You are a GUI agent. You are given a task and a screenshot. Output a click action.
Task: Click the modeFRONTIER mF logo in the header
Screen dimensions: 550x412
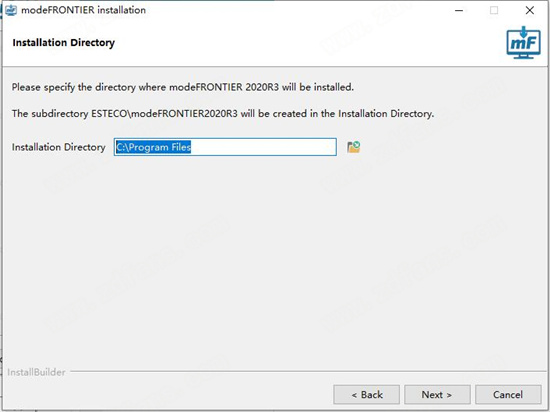click(x=523, y=42)
